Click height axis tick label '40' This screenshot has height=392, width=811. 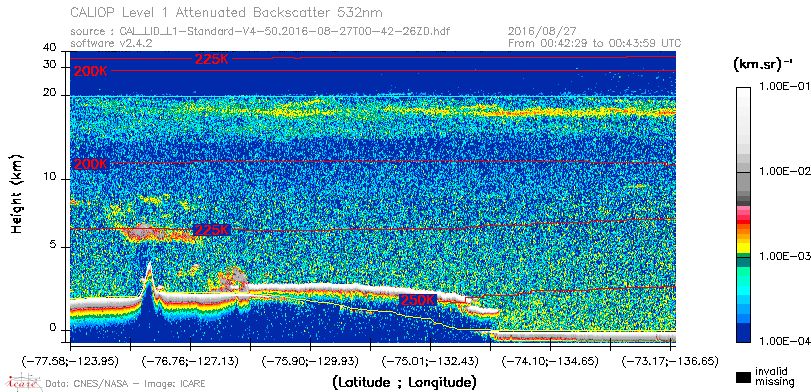50,48
